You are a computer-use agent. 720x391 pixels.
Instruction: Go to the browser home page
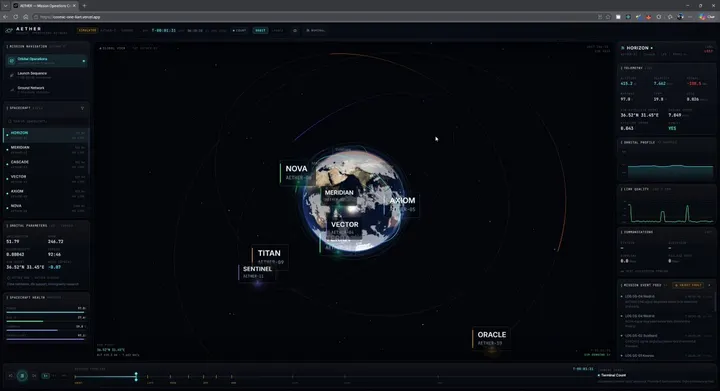(25, 17)
